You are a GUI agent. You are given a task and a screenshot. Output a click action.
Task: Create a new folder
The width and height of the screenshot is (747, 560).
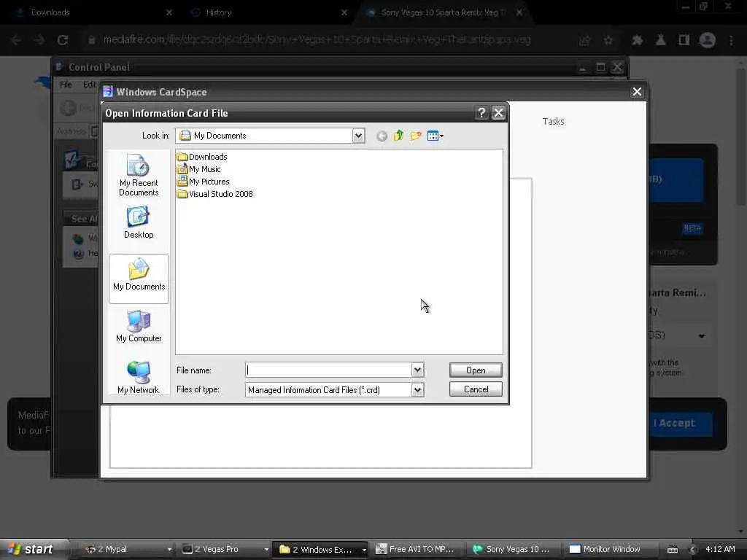pyautogui.click(x=416, y=136)
